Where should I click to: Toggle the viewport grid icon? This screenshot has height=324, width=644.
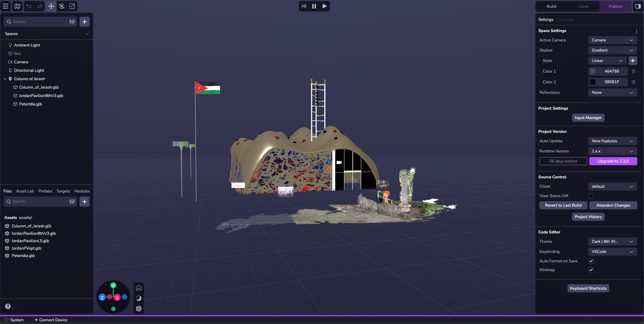[x=139, y=309]
